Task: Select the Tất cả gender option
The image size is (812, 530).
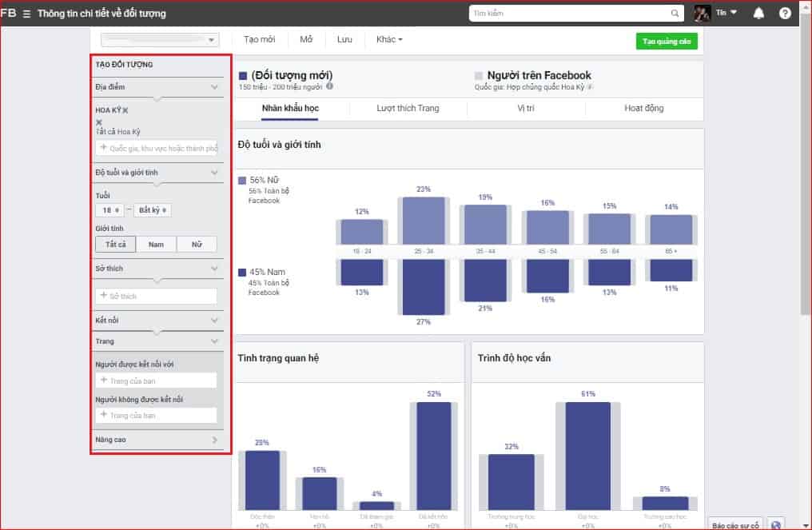Action: click(x=116, y=245)
